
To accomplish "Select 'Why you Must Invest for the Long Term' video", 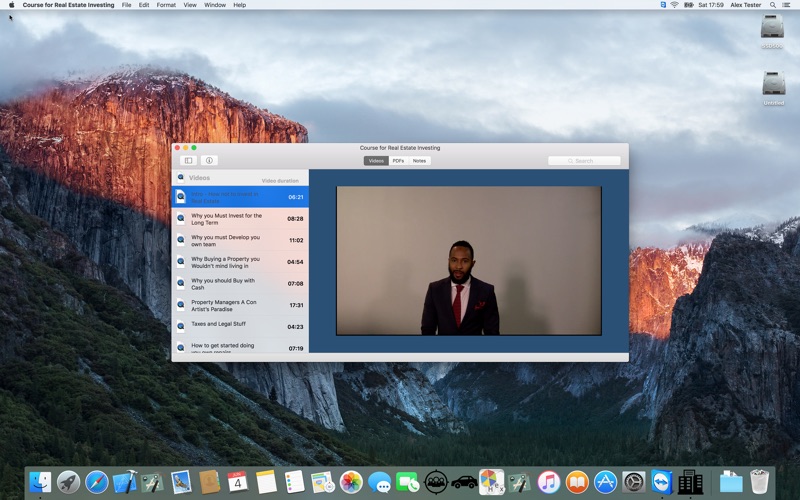I will tap(240, 219).
